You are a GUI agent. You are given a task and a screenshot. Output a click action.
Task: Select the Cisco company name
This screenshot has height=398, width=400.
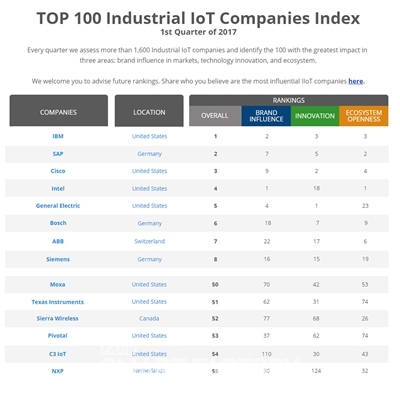point(58,171)
